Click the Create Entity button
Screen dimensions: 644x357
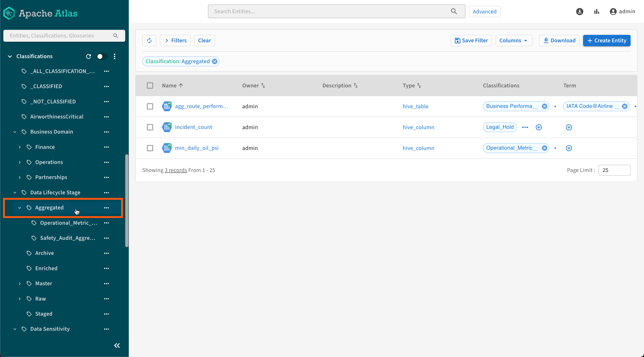click(607, 40)
